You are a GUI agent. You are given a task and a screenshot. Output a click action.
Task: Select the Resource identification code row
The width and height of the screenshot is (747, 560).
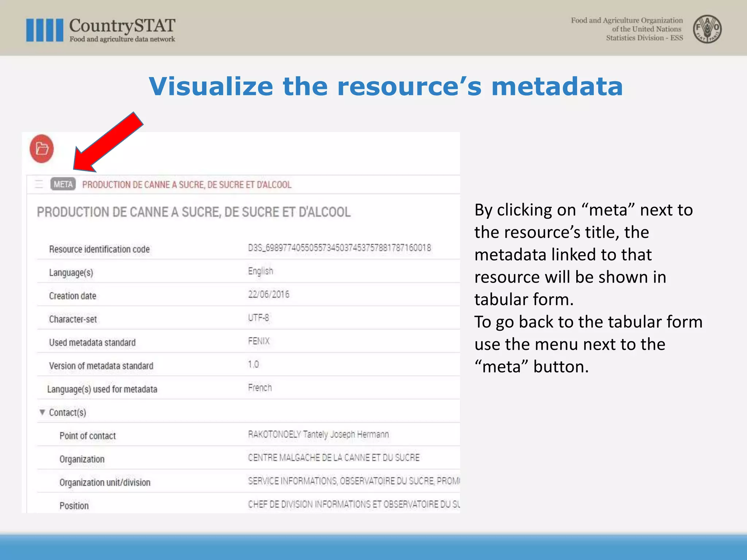[x=248, y=248]
